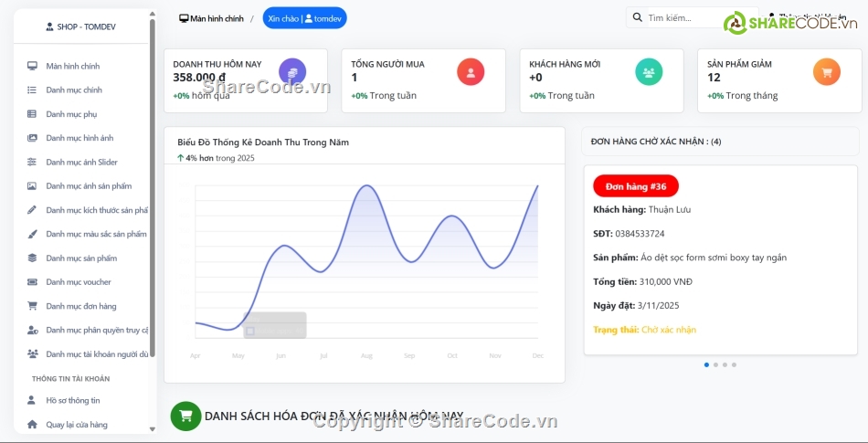Click the Aug peak on the revenue chart

pos(365,185)
